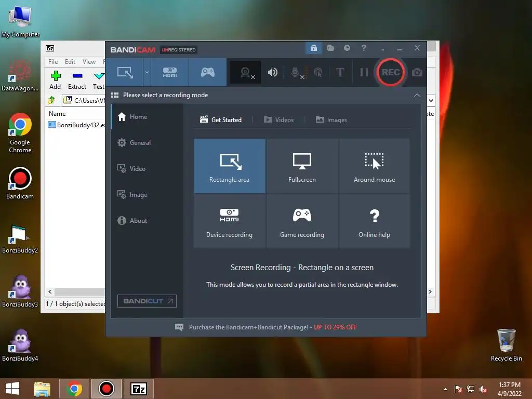Viewport: 532px width, 399px height.
Task: Toggle the mouse click effect icon
Action: tap(318, 72)
